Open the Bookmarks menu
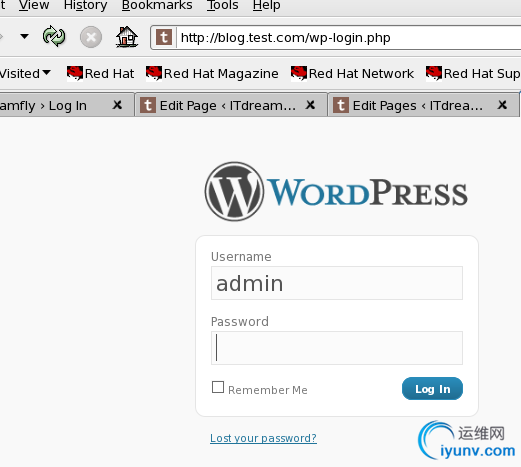 (x=157, y=5)
